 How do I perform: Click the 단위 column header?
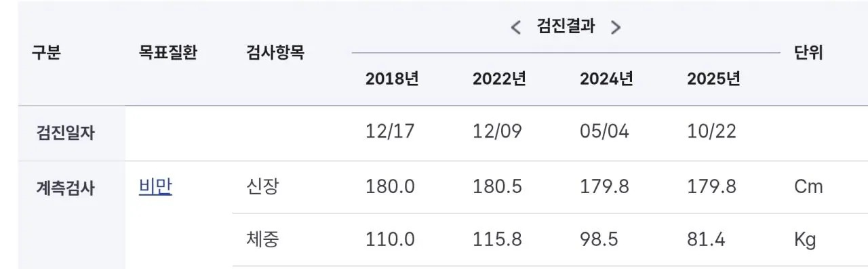pyautogui.click(x=808, y=52)
